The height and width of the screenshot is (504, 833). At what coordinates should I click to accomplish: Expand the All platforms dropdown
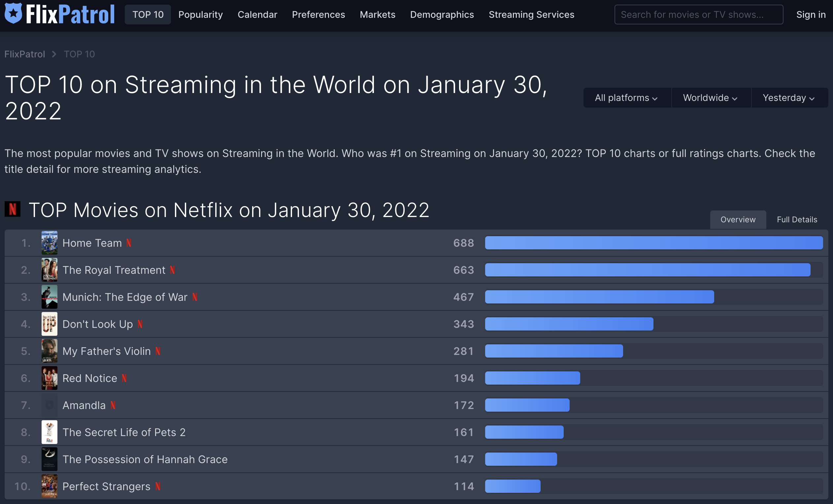(626, 98)
